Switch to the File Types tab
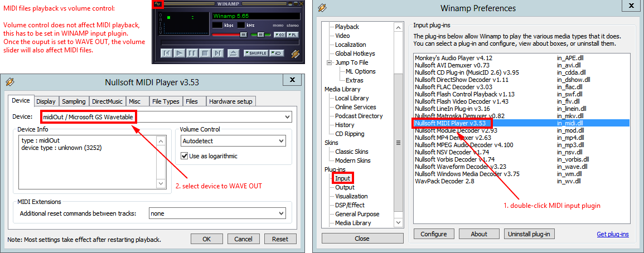 tap(166, 101)
